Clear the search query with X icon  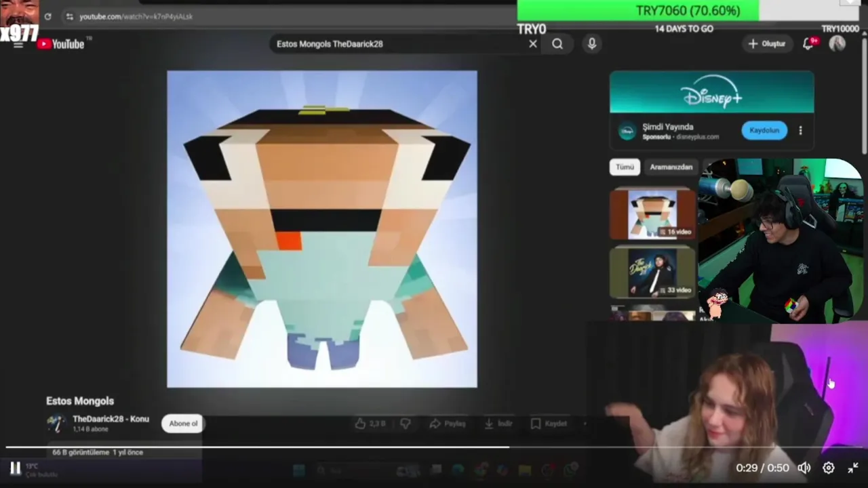click(533, 44)
